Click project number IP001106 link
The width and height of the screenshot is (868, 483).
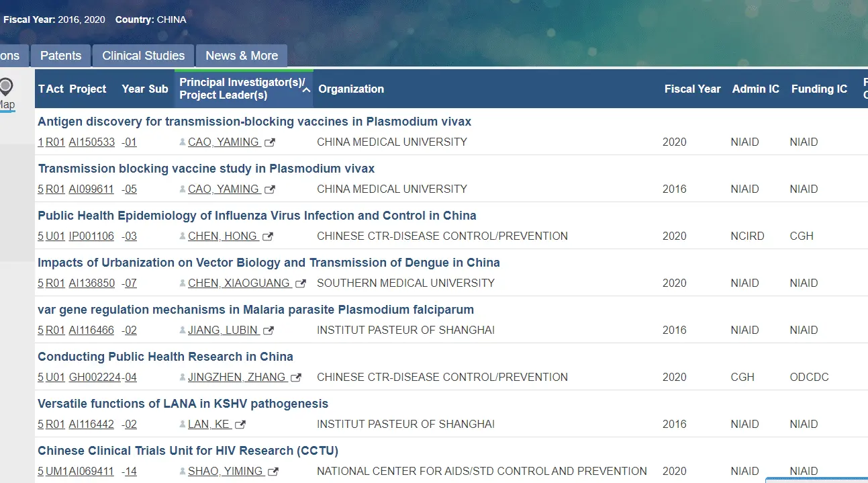pyautogui.click(x=91, y=236)
